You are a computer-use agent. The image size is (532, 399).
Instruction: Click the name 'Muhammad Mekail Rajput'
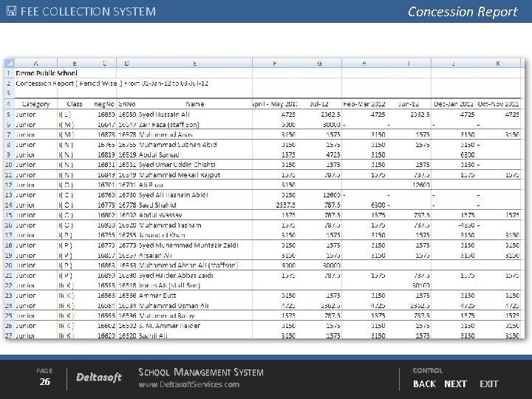180,174
